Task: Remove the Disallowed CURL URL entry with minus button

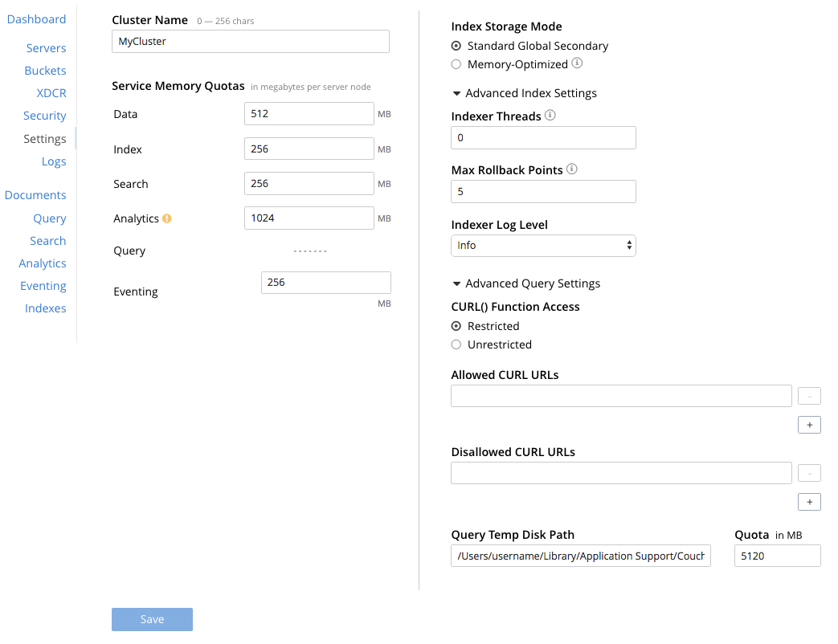Action: [809, 473]
